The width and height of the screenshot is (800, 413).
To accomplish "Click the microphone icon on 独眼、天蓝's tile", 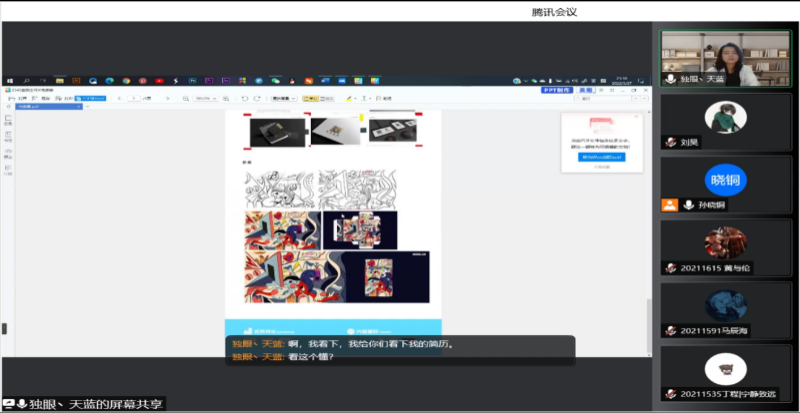I will [670, 78].
